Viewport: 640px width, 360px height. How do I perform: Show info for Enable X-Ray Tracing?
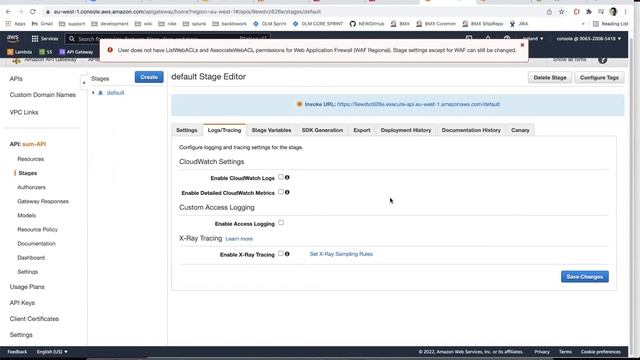287,254
